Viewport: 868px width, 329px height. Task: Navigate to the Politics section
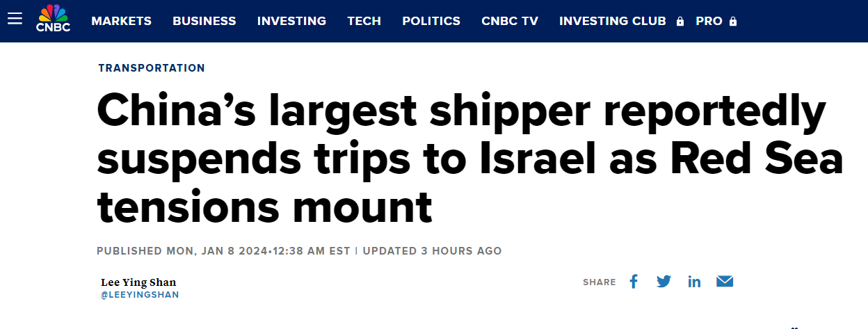(431, 21)
